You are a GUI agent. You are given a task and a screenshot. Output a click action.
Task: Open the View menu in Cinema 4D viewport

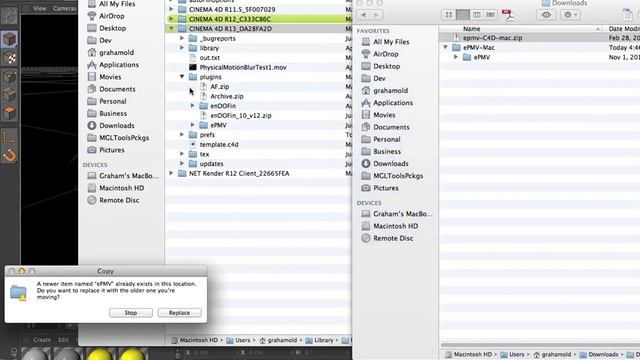click(x=40, y=8)
